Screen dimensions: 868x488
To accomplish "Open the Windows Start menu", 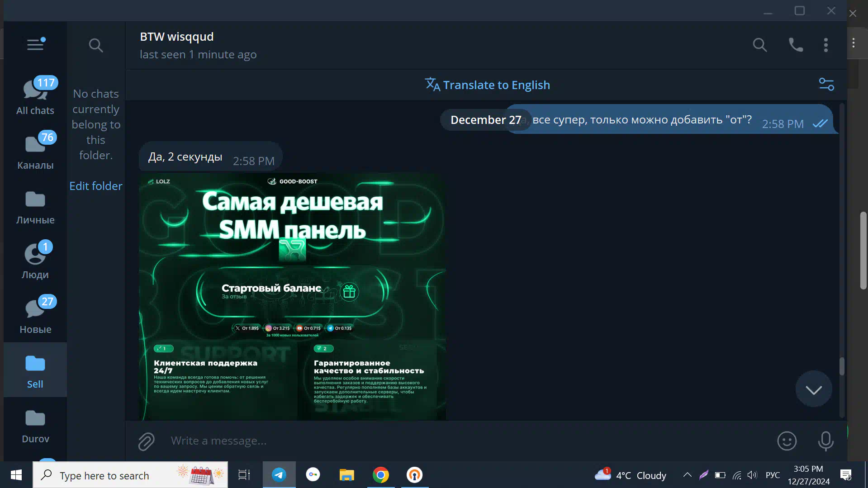I will pos(16,475).
